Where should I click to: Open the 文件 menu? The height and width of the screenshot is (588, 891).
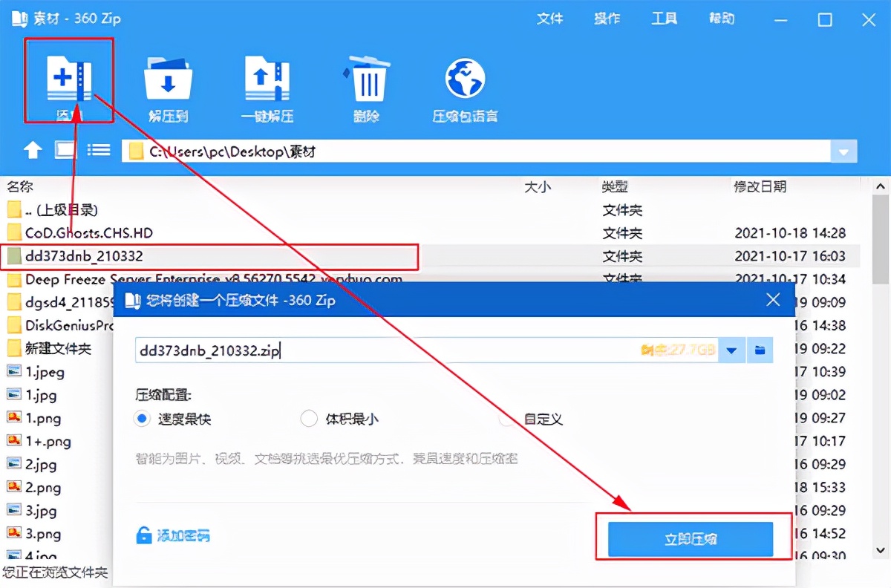(550, 19)
